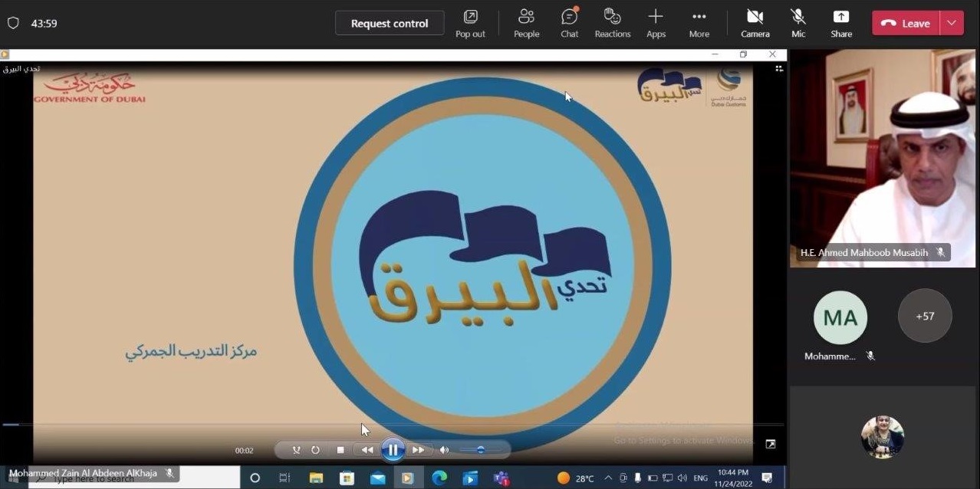The height and width of the screenshot is (489, 980).
Task: Open the People participants panel
Action: tap(526, 23)
